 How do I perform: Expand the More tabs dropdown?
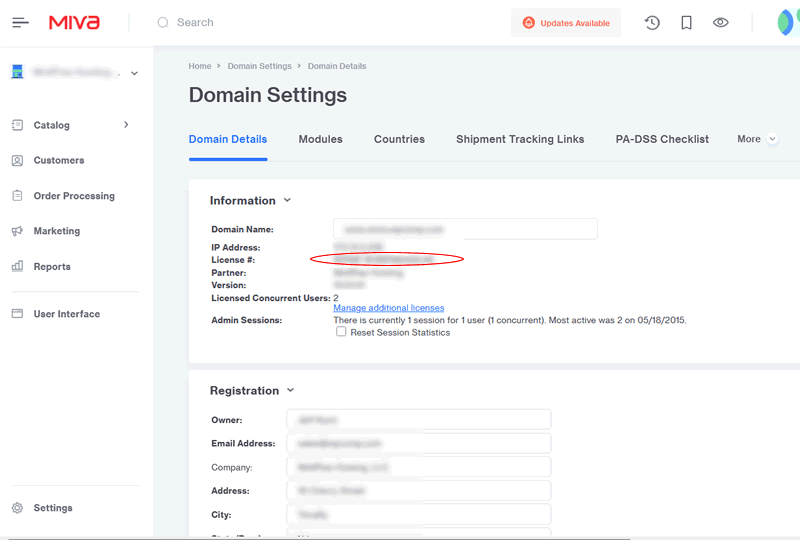(757, 139)
